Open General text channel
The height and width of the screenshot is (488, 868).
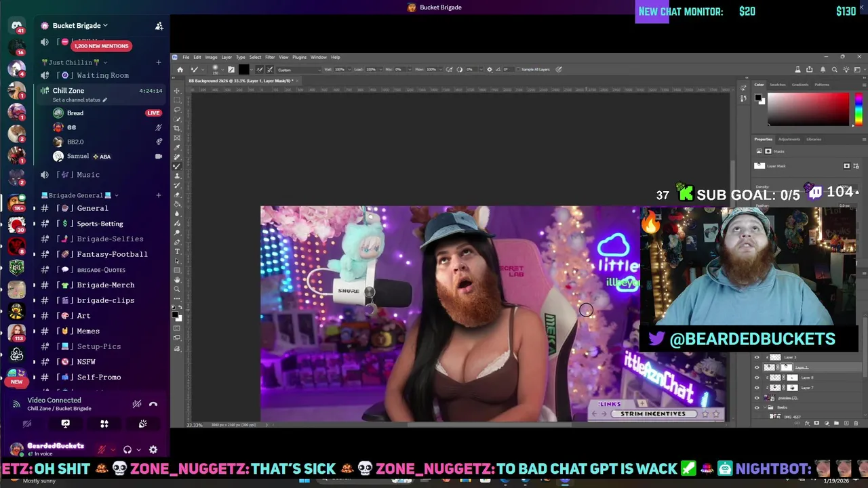[92, 208]
